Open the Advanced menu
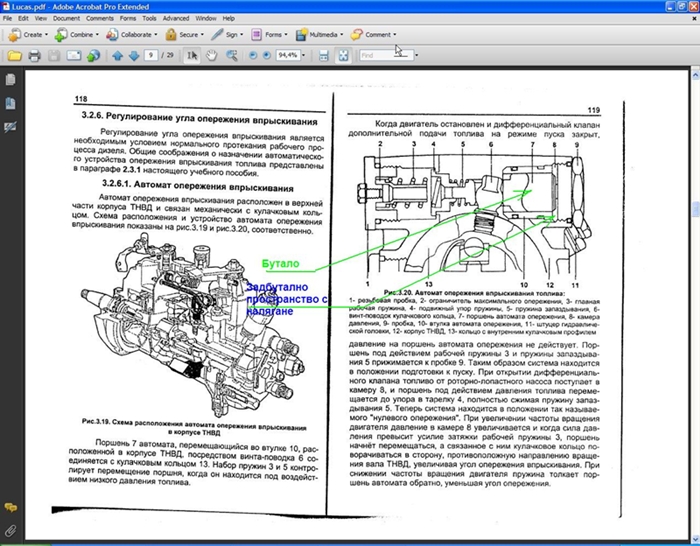The image size is (700, 546). (x=175, y=18)
